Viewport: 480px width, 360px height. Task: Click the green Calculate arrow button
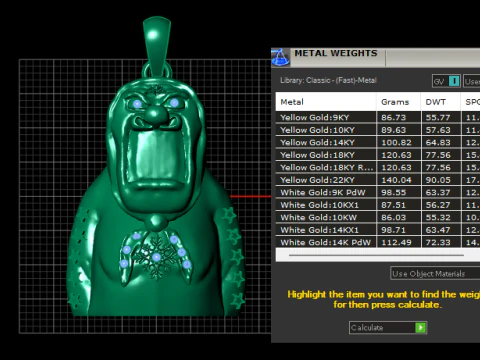(x=421, y=328)
